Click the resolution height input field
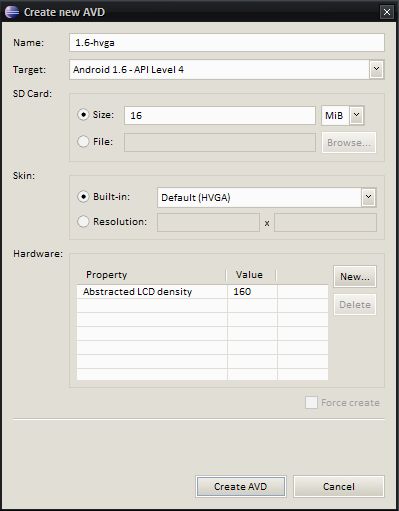The width and height of the screenshot is (399, 511). pos(325,223)
